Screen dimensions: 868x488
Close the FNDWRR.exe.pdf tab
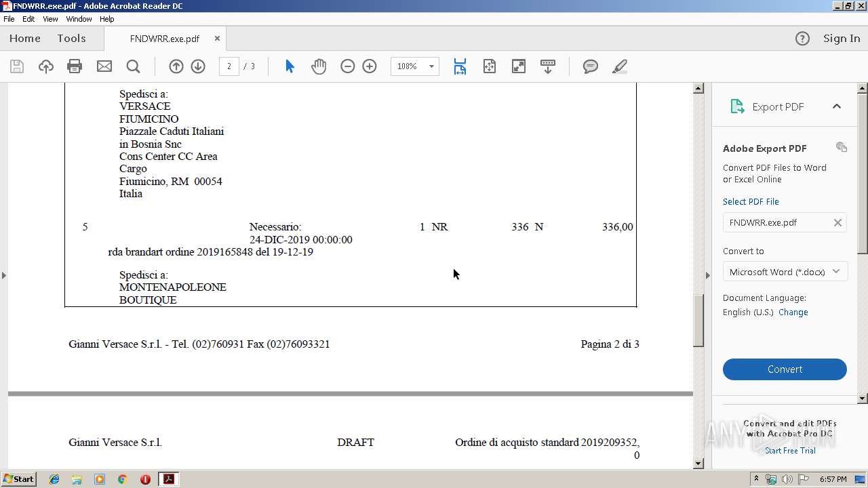click(217, 39)
